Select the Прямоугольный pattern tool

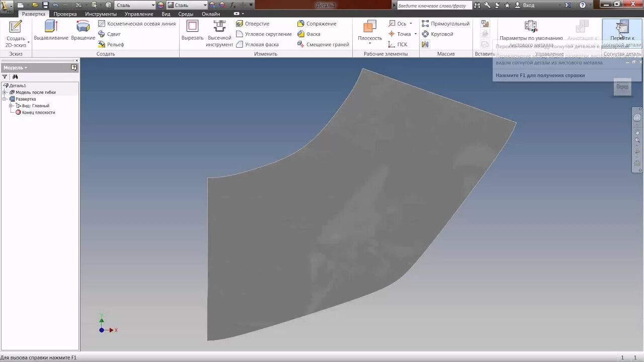tap(445, 24)
